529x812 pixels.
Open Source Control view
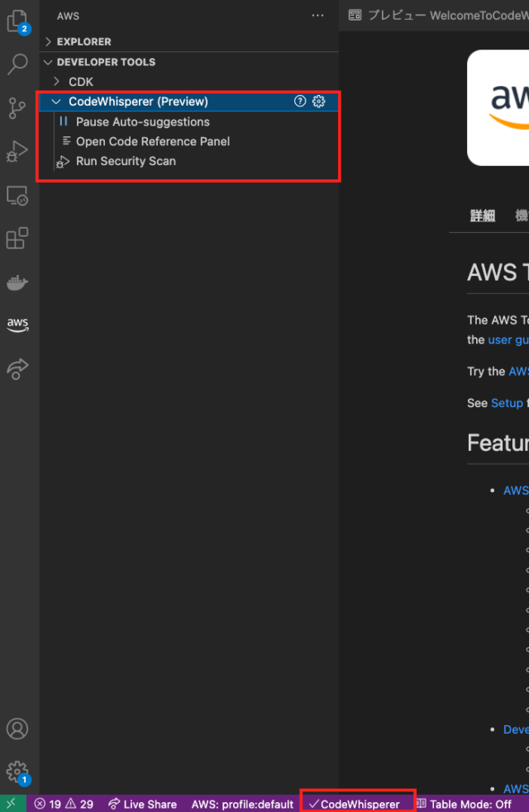pos(17,108)
